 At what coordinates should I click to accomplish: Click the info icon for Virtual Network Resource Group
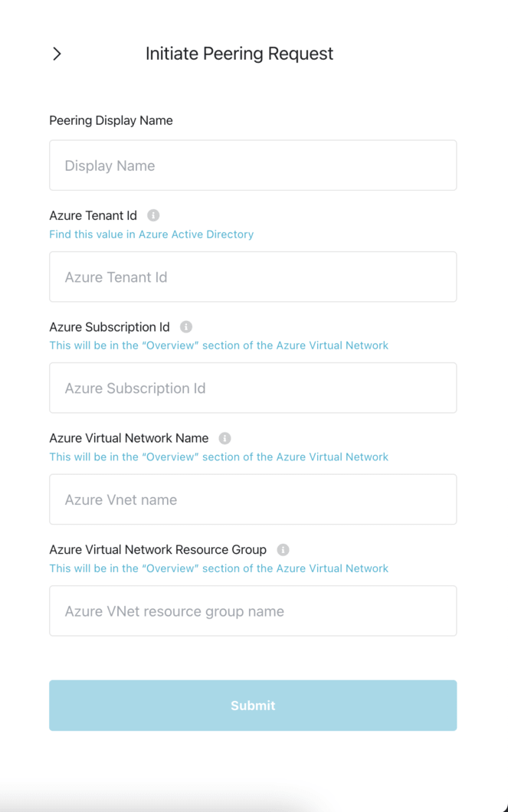point(283,550)
